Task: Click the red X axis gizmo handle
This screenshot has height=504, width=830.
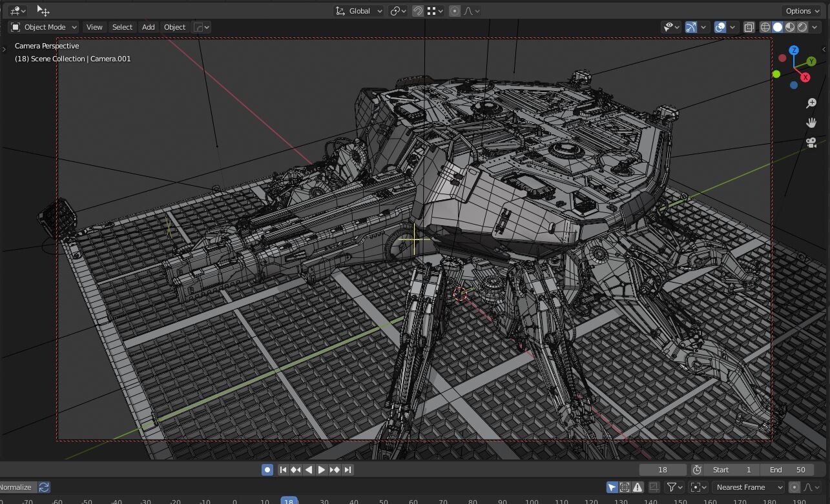Action: click(x=805, y=77)
